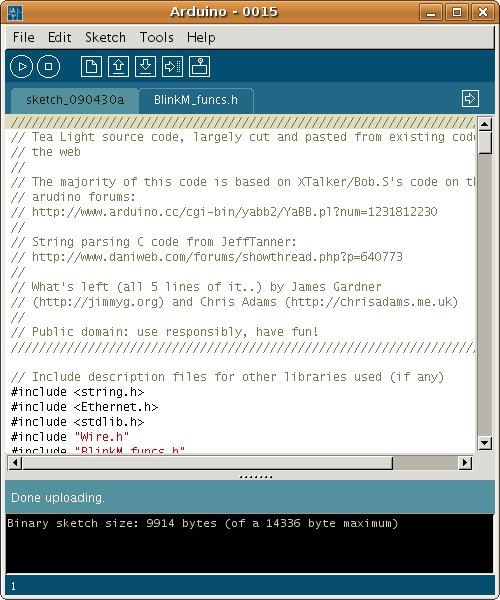Click the 'Tea Light source code' comment line
Screen dimensions: 500x600
point(243,137)
